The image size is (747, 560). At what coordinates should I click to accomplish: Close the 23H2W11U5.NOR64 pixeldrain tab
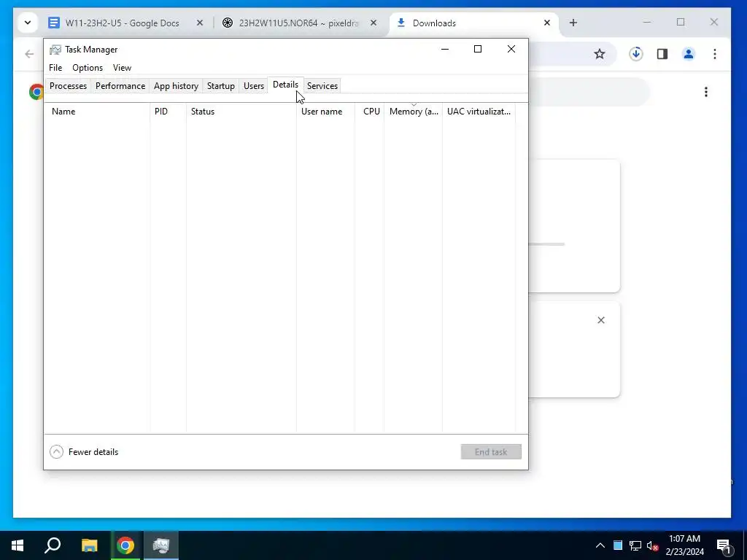tap(373, 23)
